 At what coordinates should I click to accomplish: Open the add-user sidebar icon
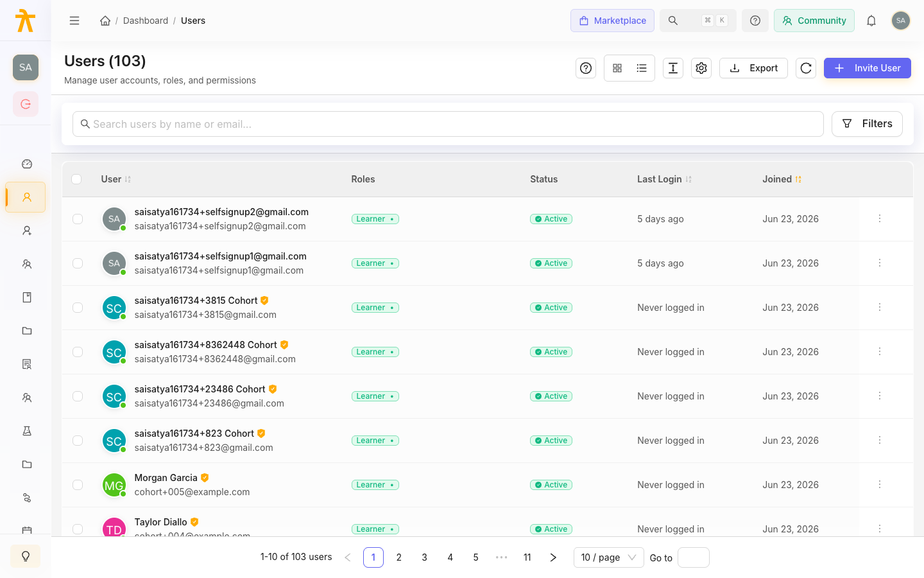(26, 231)
